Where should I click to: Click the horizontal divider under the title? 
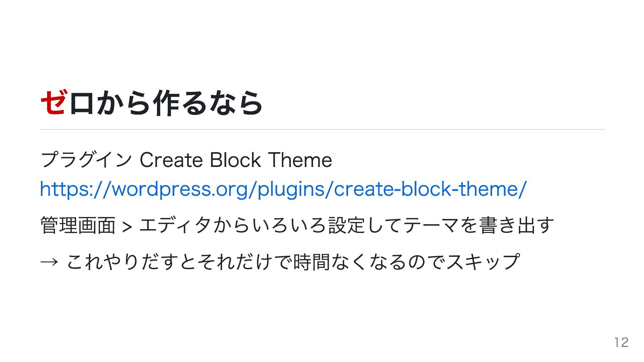(x=322, y=129)
